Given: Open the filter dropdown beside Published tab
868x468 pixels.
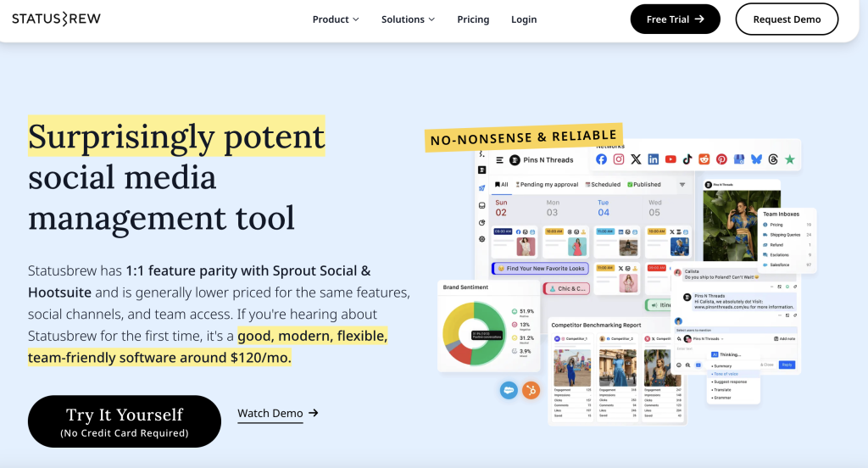Looking at the screenshot, I should click(682, 185).
